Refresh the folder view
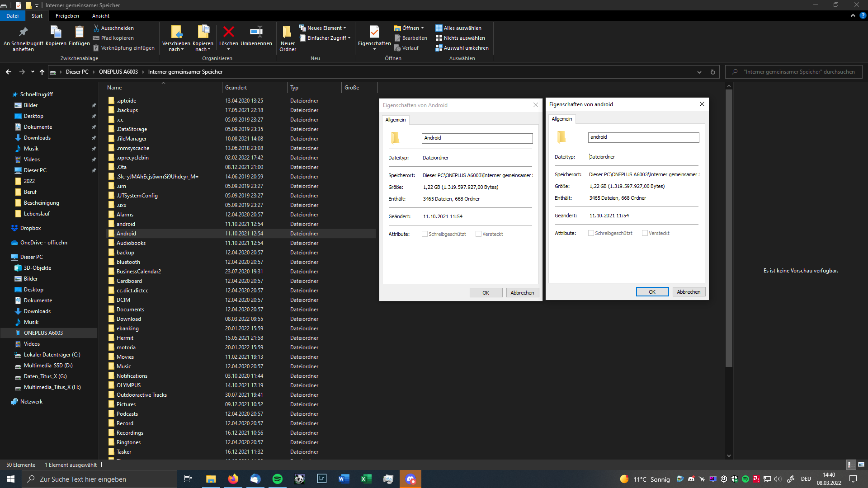This screenshot has width=868, height=488. pos(713,72)
